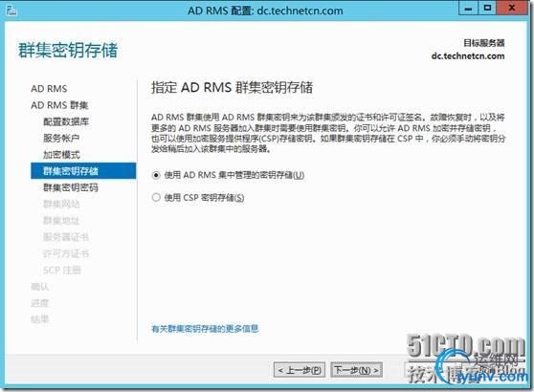Continue with the 下一步(N) button
Viewport: 534px width, 392px height.
tap(357, 370)
